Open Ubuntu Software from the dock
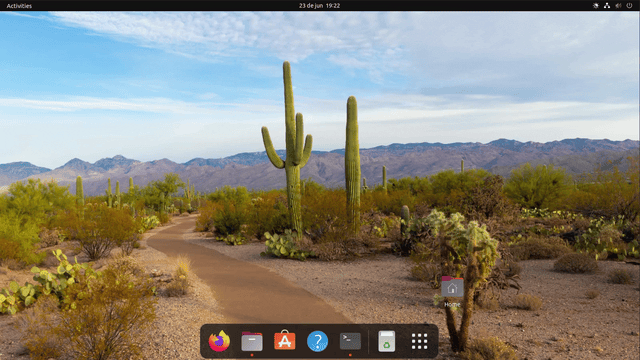640x360 pixels. click(284, 340)
